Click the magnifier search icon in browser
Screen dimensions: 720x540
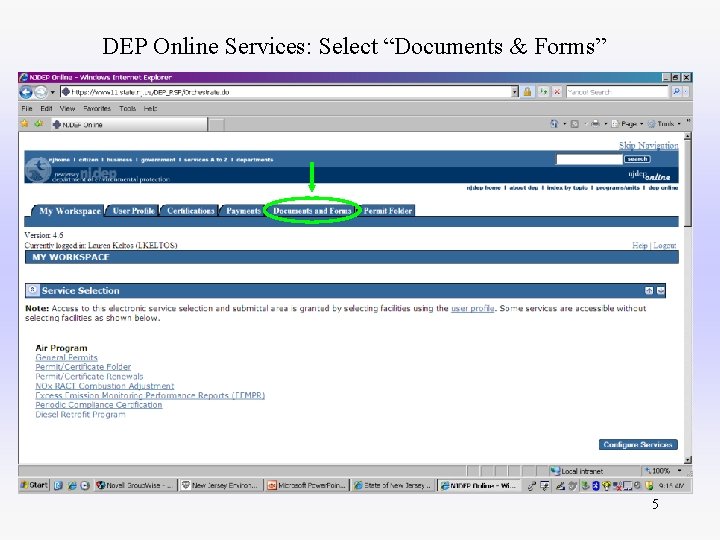676,92
